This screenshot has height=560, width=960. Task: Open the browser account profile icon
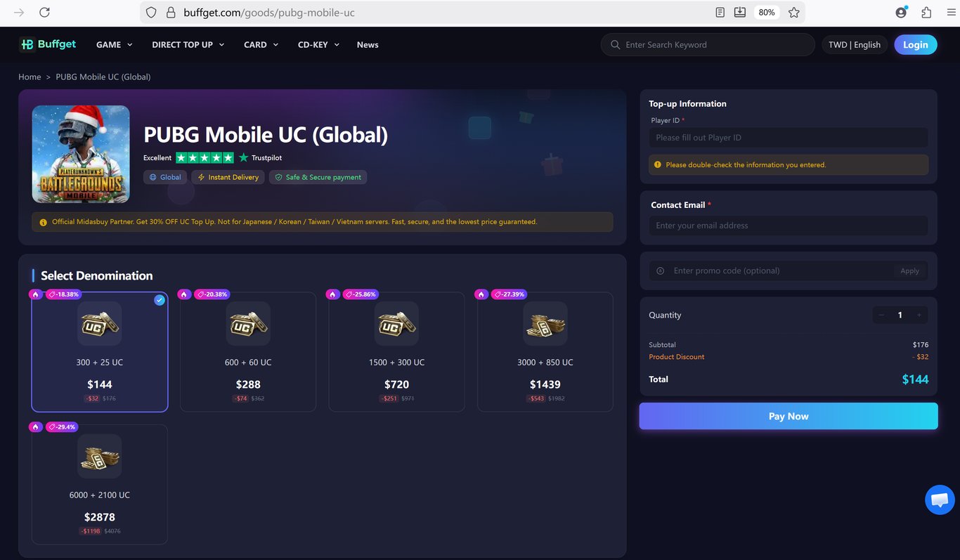901,13
